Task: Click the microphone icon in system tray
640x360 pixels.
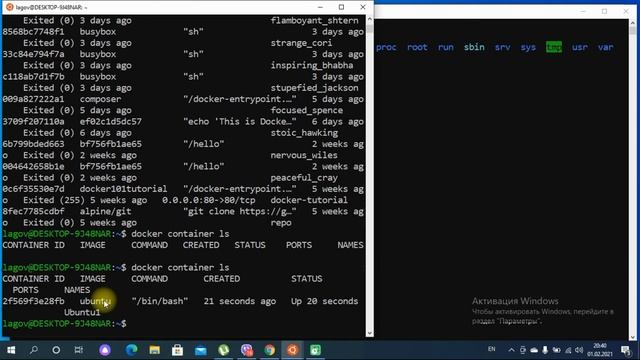Action: click(x=545, y=350)
